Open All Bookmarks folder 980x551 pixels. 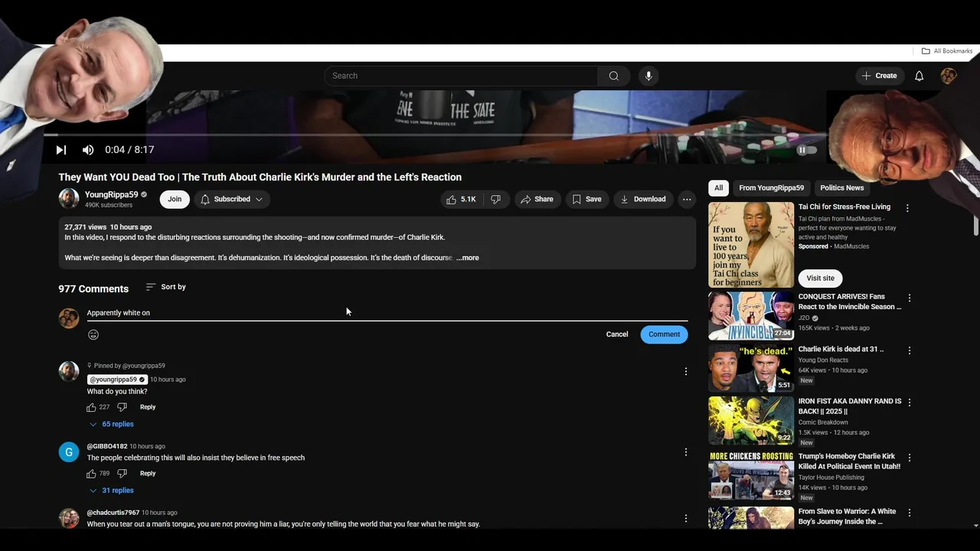[947, 51]
